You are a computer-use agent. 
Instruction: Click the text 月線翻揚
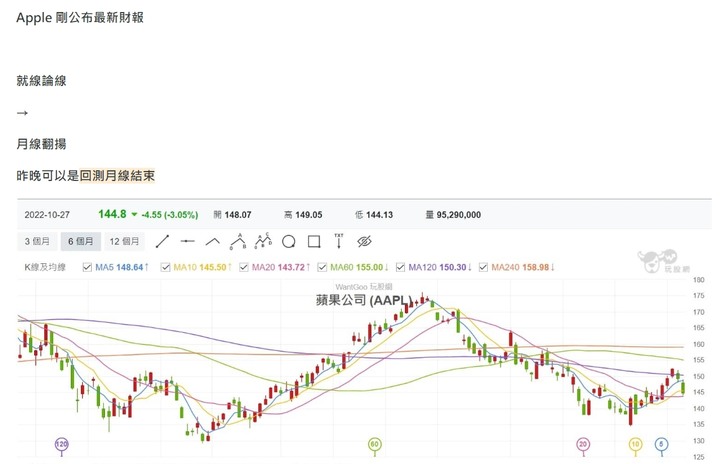point(41,144)
